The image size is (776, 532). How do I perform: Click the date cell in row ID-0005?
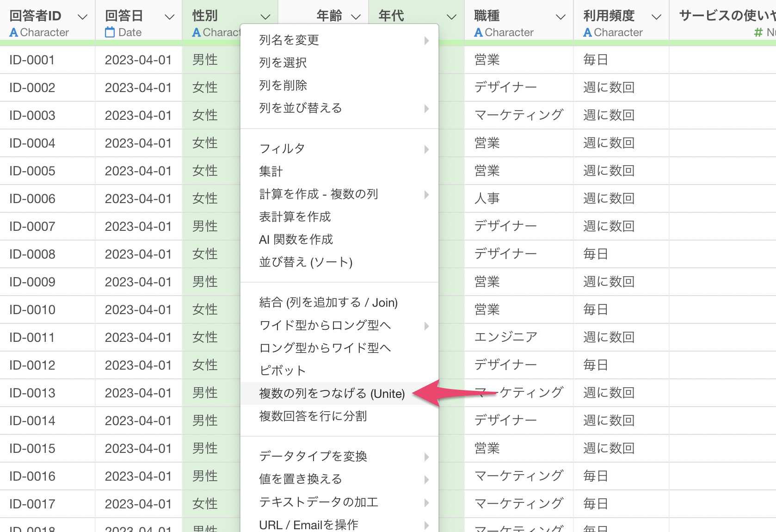[x=138, y=171]
